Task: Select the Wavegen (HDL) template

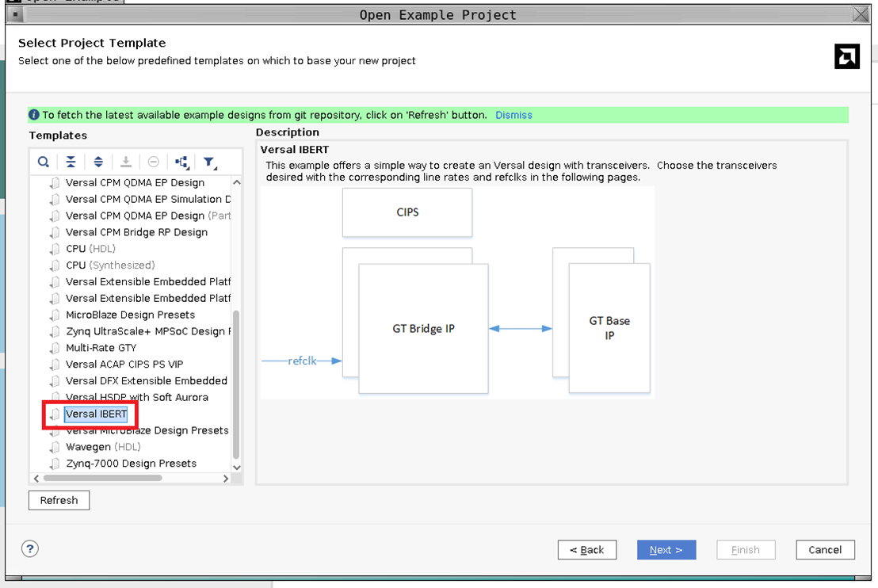Action: 103,447
